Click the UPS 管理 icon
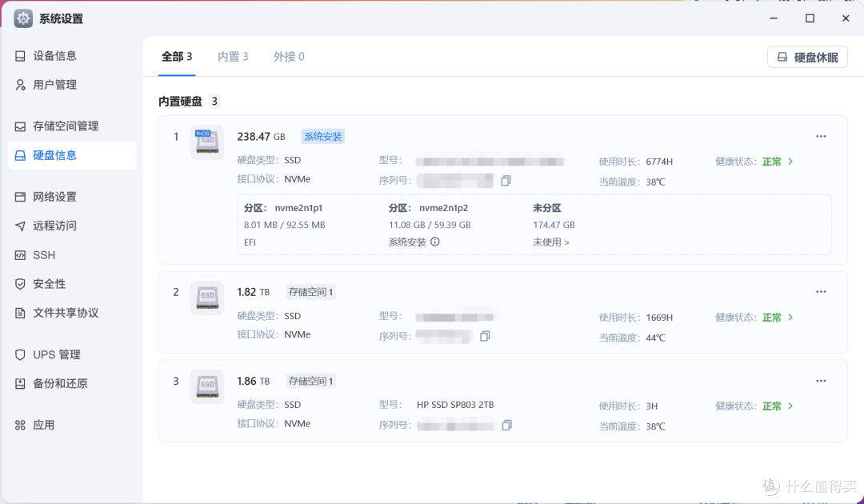 pos(20,354)
